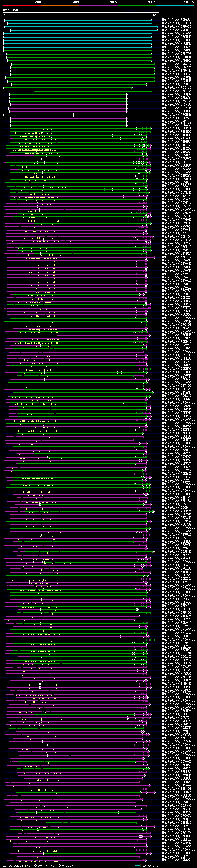Click the short cyan bar for A7QNM6
Screen dimensions: 197x868
pos(39,115)
